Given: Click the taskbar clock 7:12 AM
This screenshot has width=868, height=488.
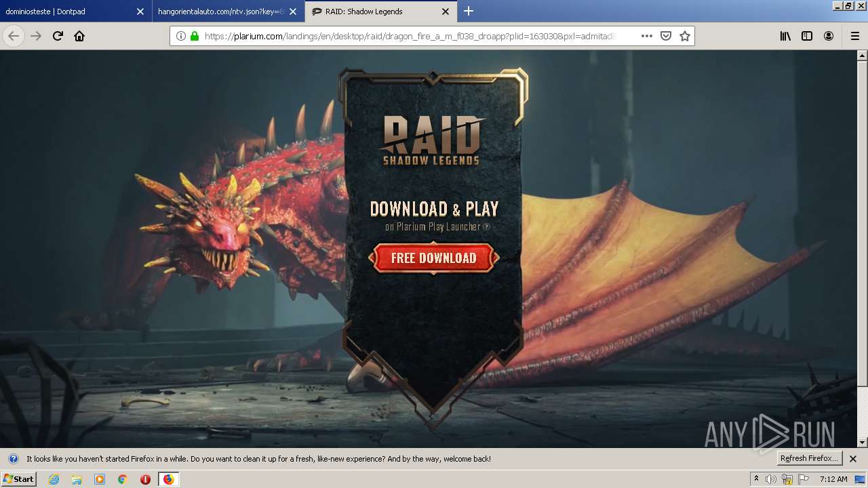Looking at the screenshot, I should click(x=833, y=479).
